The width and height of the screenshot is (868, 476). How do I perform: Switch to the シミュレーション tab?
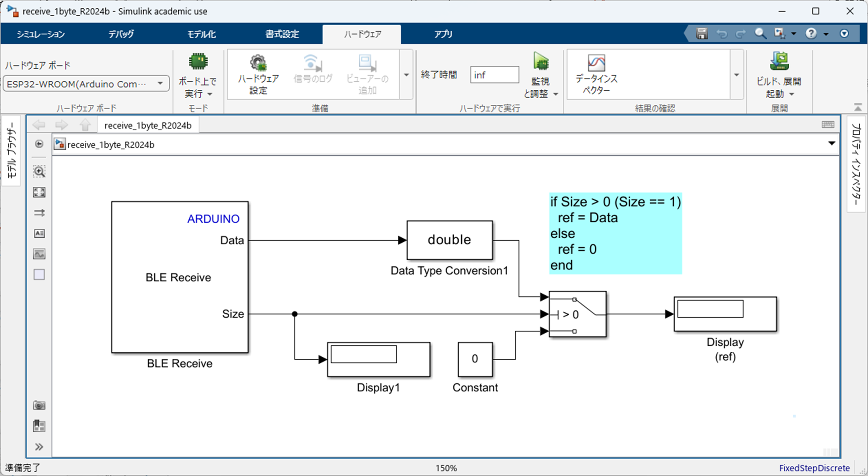pyautogui.click(x=40, y=34)
